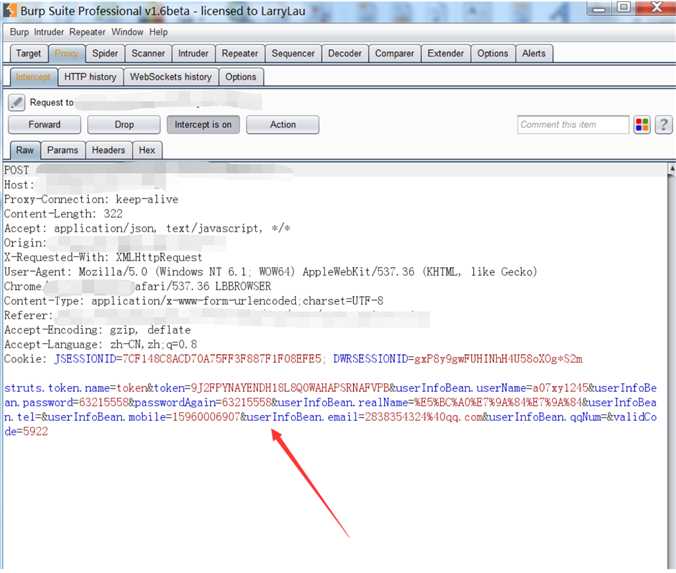Select the Raw view tab
The image size is (676, 573).
25,150
